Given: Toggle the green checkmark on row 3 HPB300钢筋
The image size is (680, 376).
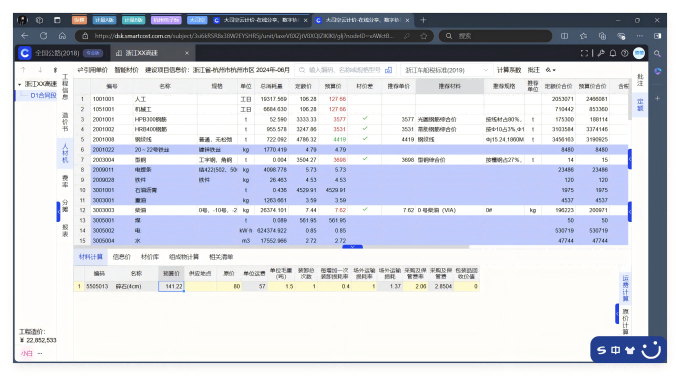Looking at the screenshot, I should click(x=365, y=118).
